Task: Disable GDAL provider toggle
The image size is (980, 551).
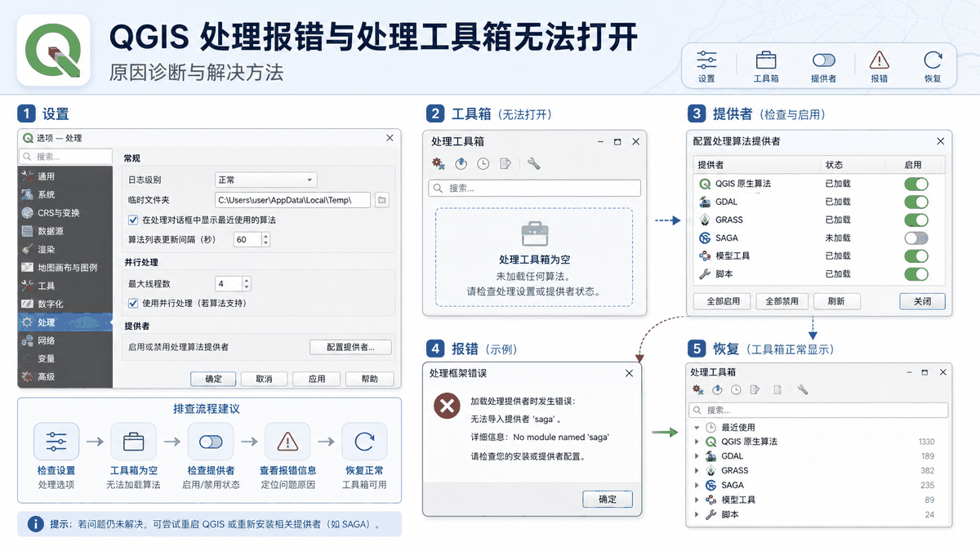Action: pos(915,202)
